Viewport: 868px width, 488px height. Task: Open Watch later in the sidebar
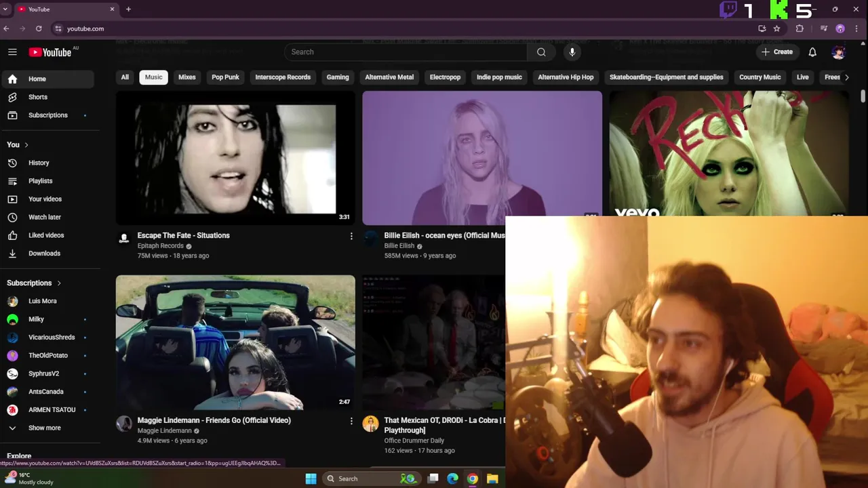(47, 217)
